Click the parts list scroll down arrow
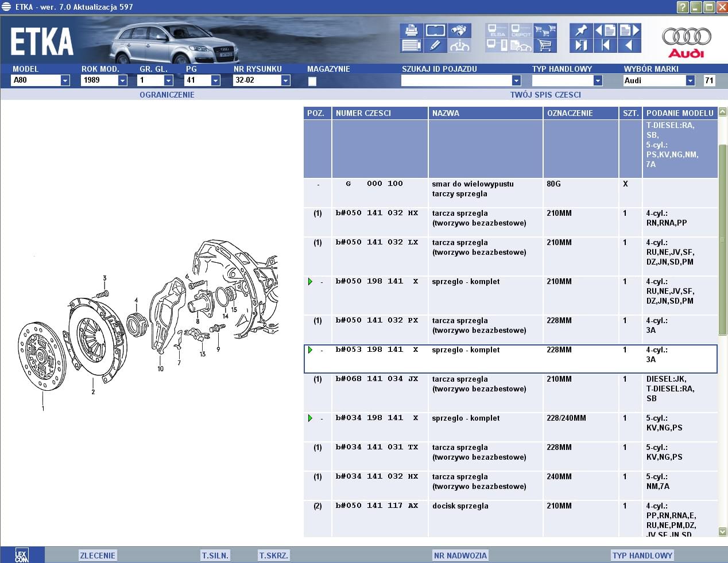 (x=723, y=532)
